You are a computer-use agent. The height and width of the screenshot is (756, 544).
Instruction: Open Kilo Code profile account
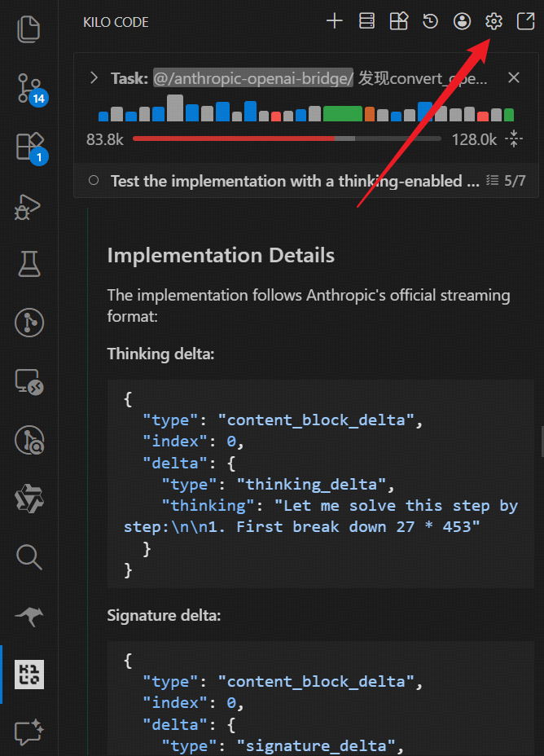tap(463, 22)
